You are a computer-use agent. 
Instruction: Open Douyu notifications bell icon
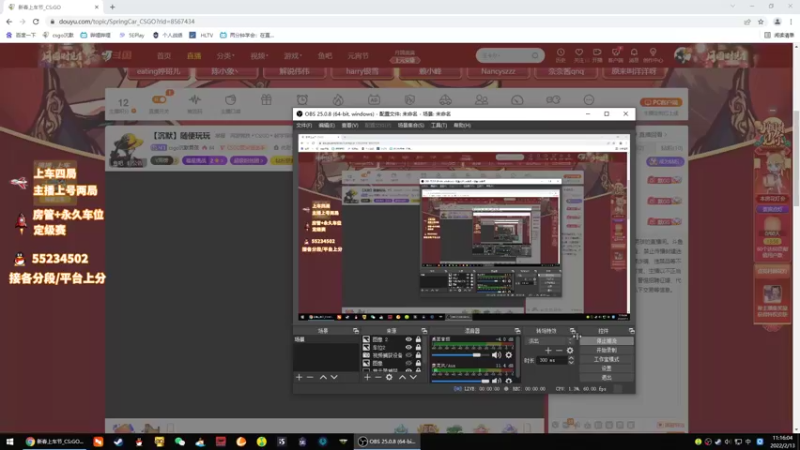(634, 54)
